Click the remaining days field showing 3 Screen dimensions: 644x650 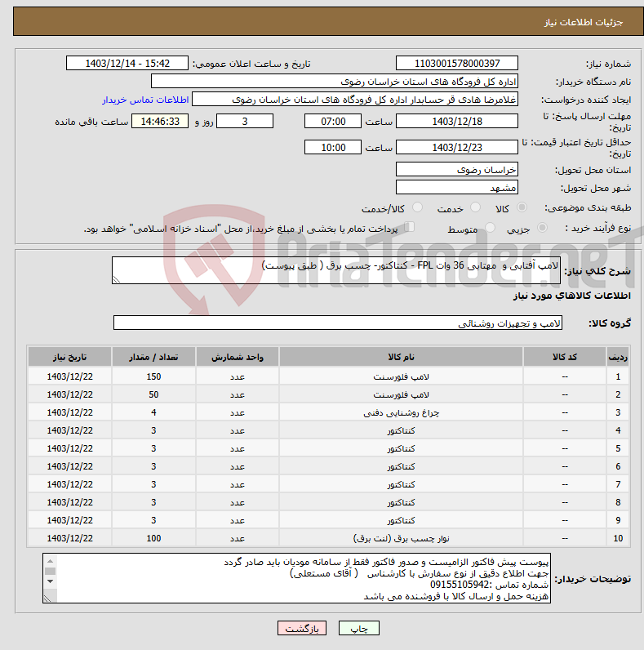pos(245,122)
